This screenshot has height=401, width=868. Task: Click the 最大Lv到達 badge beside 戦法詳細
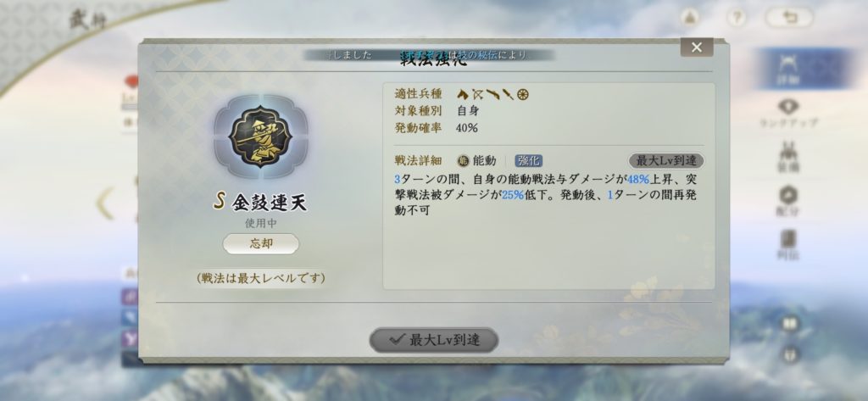666,160
